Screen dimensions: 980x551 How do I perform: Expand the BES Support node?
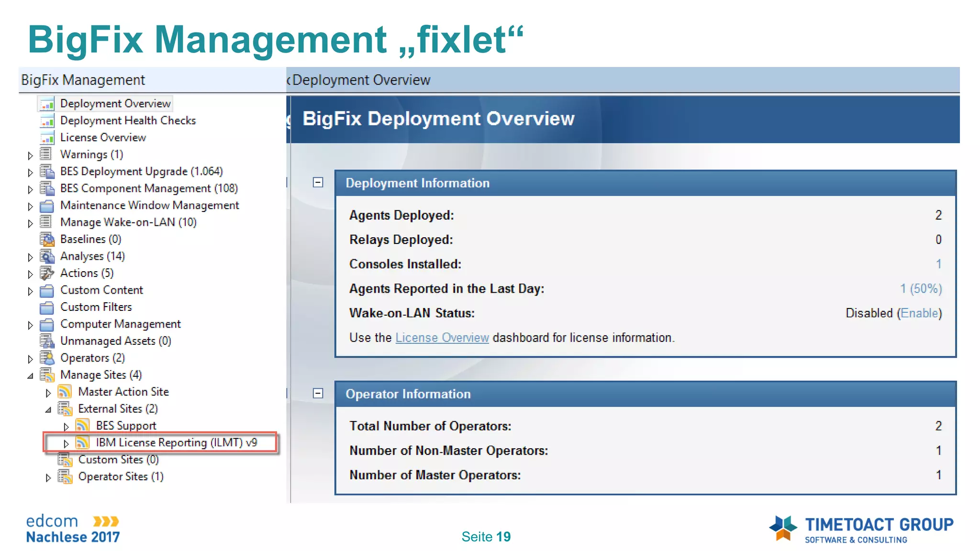[x=67, y=427]
